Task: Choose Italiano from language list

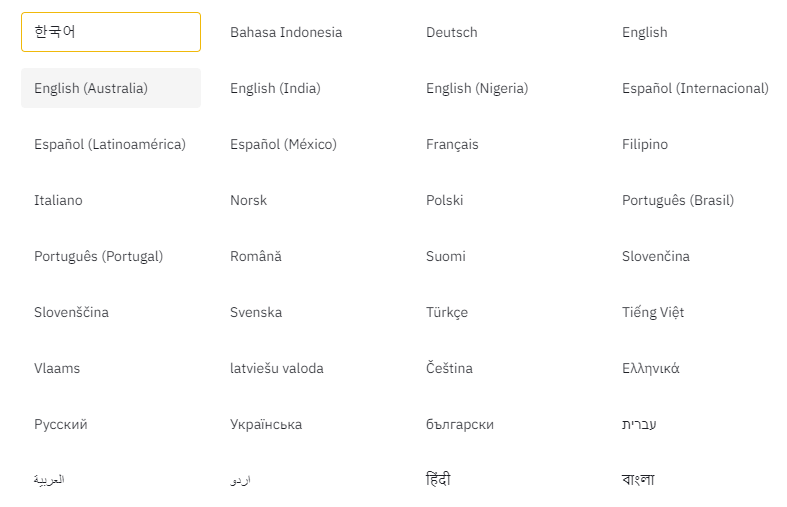Action: point(58,200)
